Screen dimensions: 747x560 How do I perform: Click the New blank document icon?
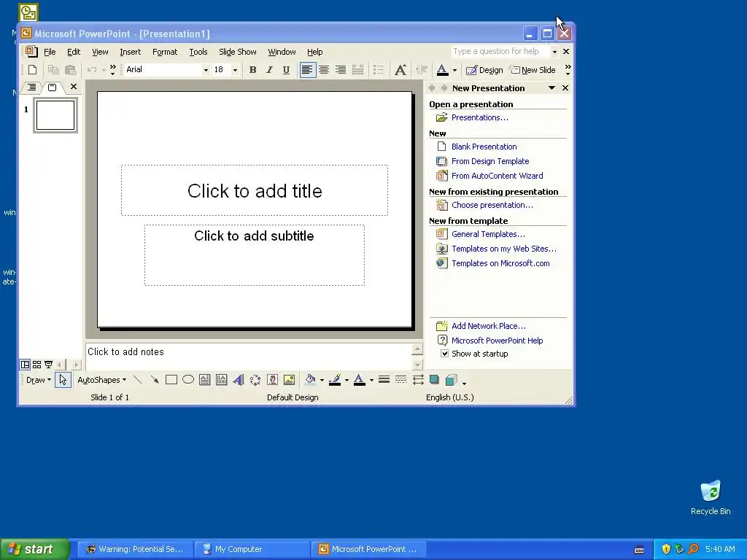coord(32,69)
